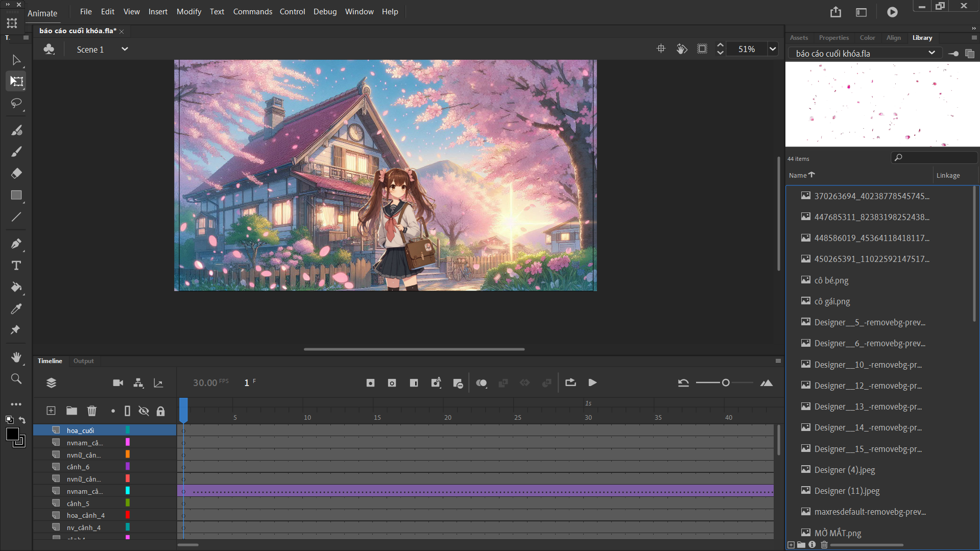Open layer depth graph icon

[x=158, y=383]
